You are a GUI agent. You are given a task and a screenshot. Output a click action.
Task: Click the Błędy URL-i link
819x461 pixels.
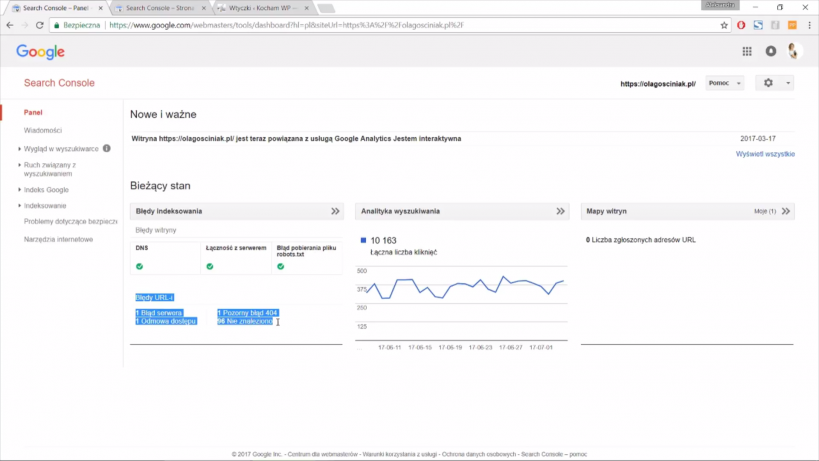pyautogui.click(x=154, y=298)
